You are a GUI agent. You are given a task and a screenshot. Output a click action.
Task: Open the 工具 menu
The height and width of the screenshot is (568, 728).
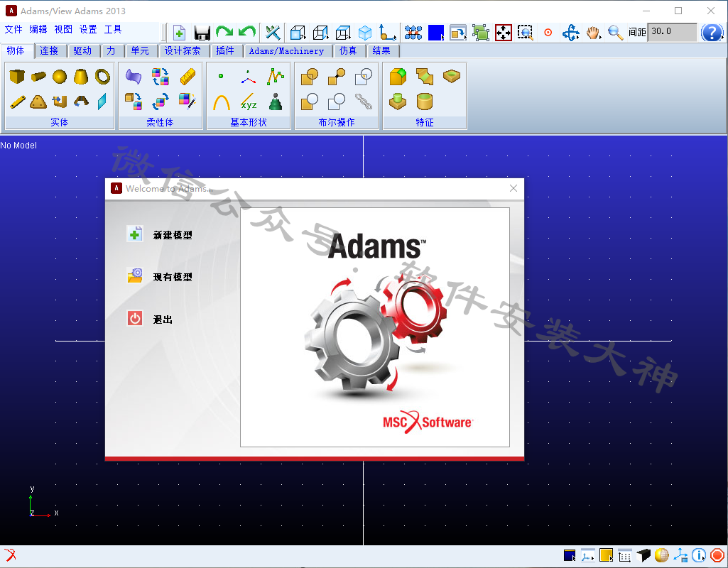[113, 29]
